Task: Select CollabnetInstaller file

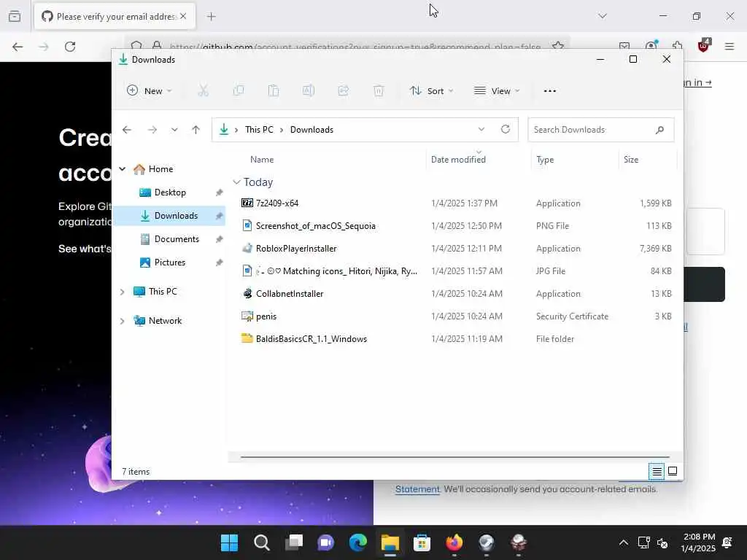Action: [290, 294]
